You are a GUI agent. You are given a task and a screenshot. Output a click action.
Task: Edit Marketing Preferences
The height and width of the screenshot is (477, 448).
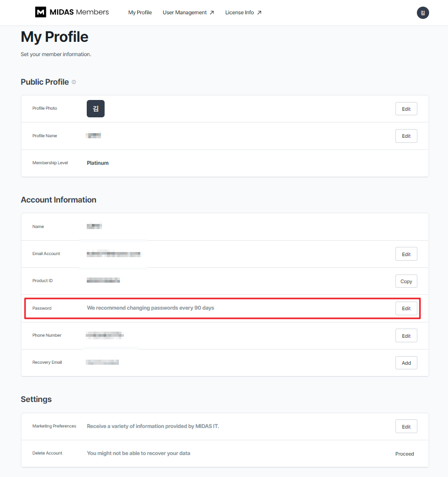tap(406, 426)
